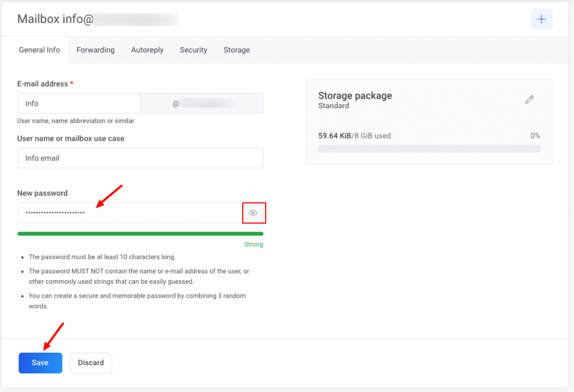
Task: Click the green password strength bar
Action: pyautogui.click(x=140, y=233)
